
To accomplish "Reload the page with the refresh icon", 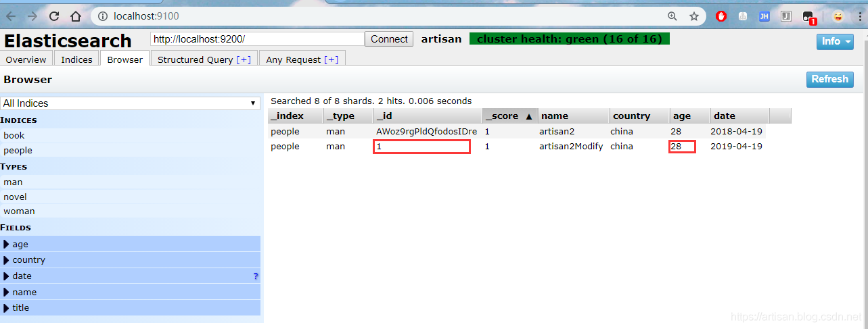I will coord(54,16).
